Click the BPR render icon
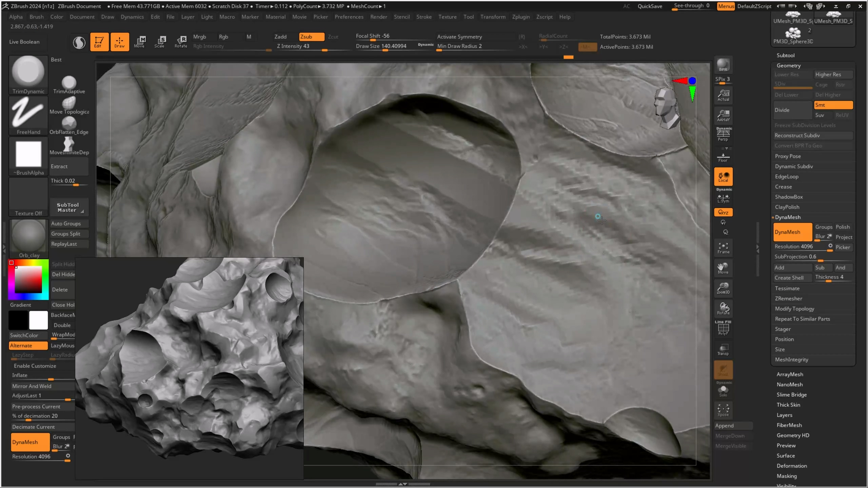Viewport: 868px width, 488px height. click(723, 65)
